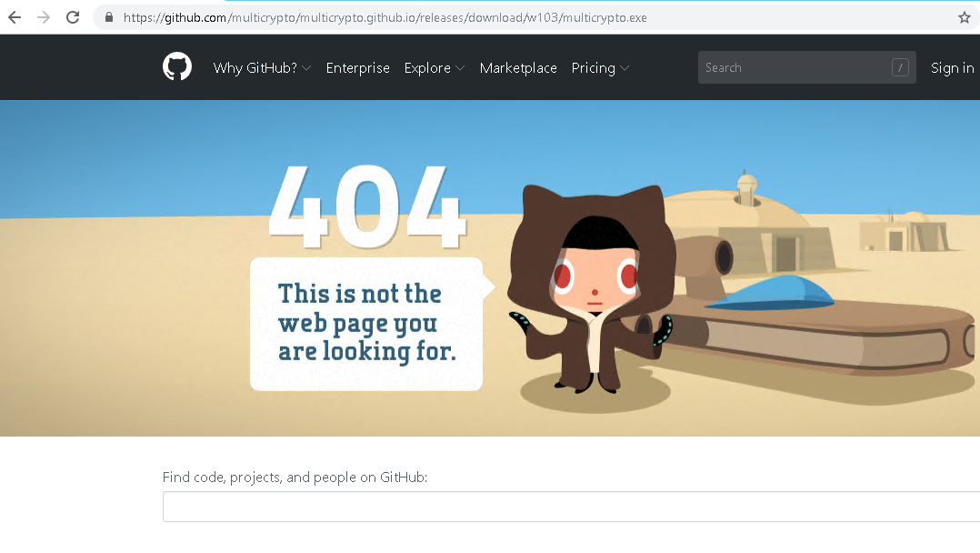Bookmark this page with star icon

(x=965, y=17)
